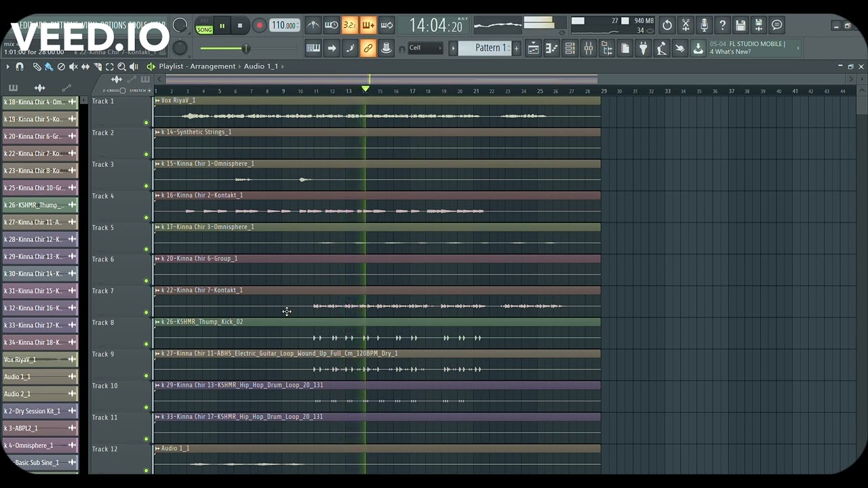Click the red record button
Image resolution: width=868 pixels, height=488 pixels.
click(x=259, y=26)
